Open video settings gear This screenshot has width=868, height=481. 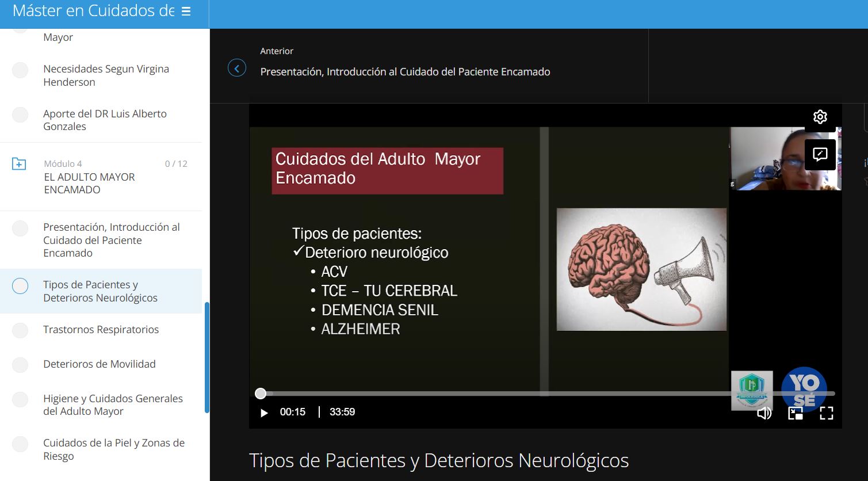(x=820, y=117)
